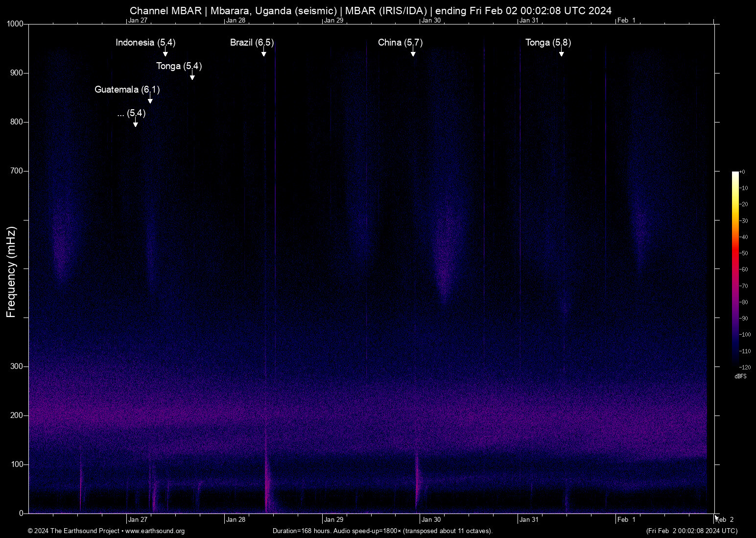This screenshot has width=756, height=538.
Task: Select the Guatemala (6.1) earthquake label
Action: coord(127,89)
